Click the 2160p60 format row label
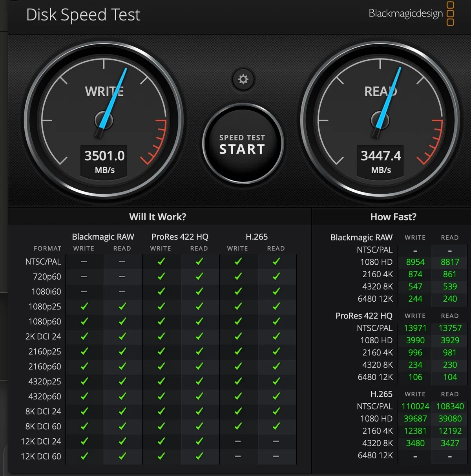Screen dimensions: 471x476 (45, 366)
